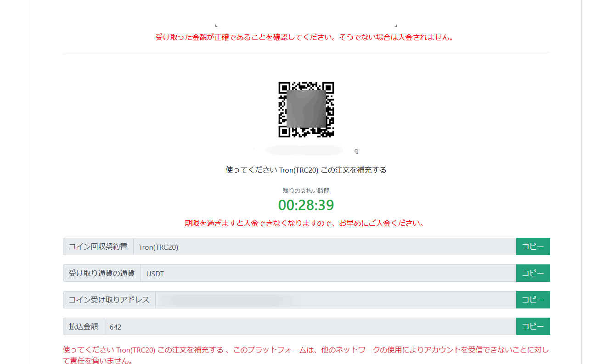Click the 残りの支払い時間 label
Image resolution: width=614 pixels, height=364 pixels.
[306, 190]
